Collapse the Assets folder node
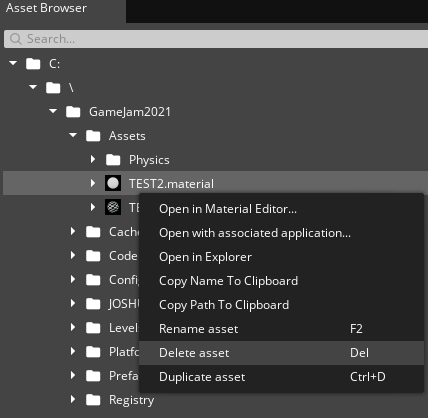The width and height of the screenshot is (428, 418). click(73, 135)
